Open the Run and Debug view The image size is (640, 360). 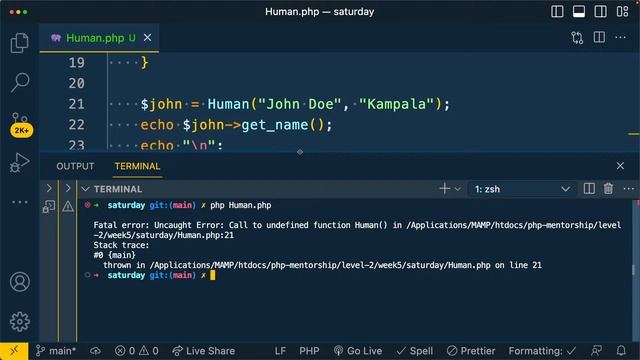click(x=19, y=162)
